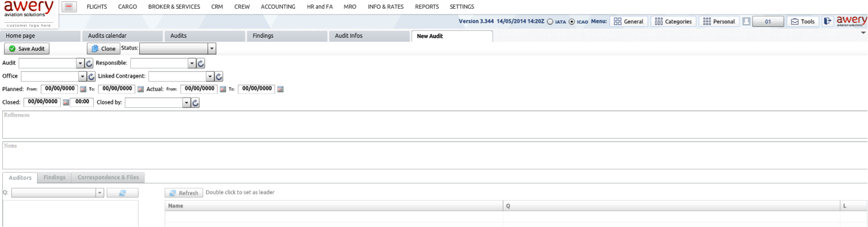Expand the Office dropdown arrow
The image size is (868, 227).
[82, 76]
